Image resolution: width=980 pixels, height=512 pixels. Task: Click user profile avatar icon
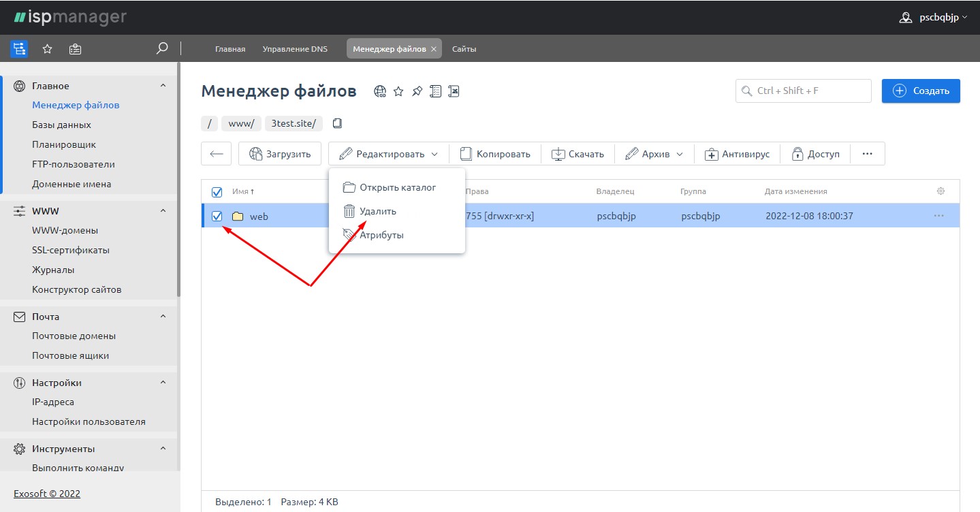(x=906, y=18)
